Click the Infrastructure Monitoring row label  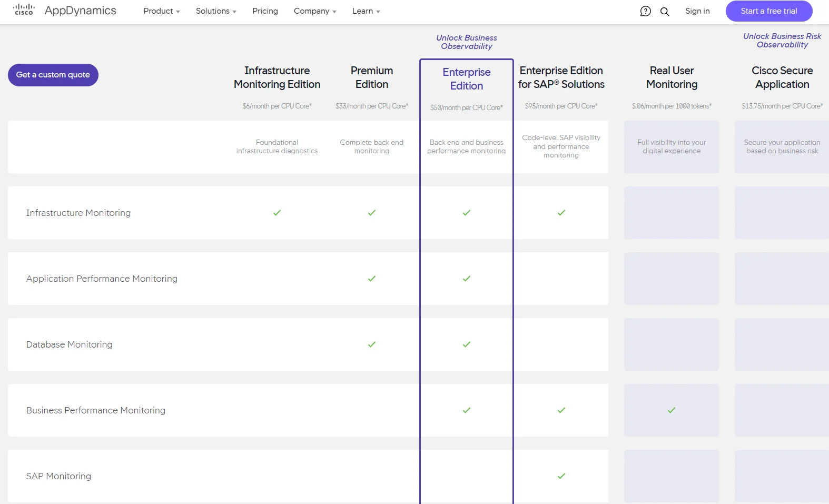pos(78,213)
